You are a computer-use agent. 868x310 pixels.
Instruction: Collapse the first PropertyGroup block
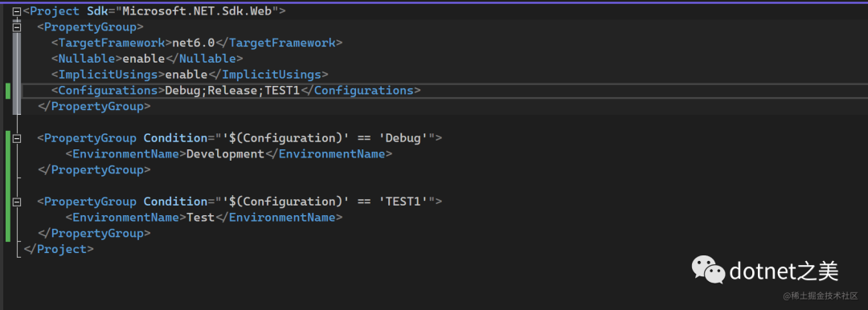coord(17,27)
